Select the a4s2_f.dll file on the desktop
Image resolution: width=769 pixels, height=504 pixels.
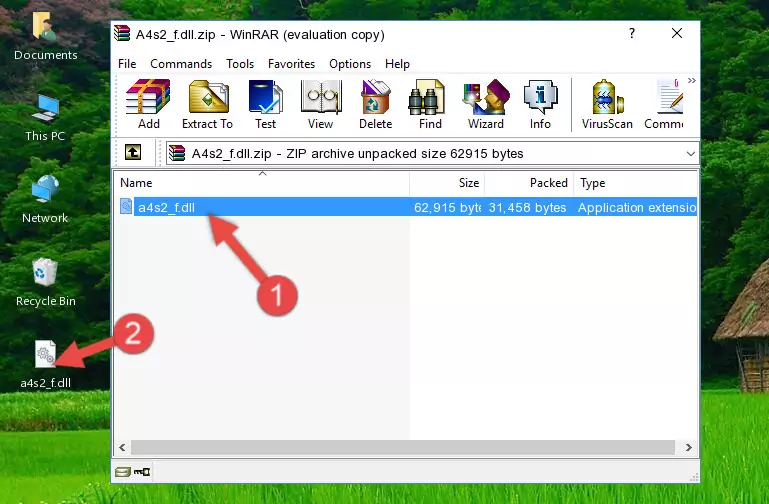45,365
